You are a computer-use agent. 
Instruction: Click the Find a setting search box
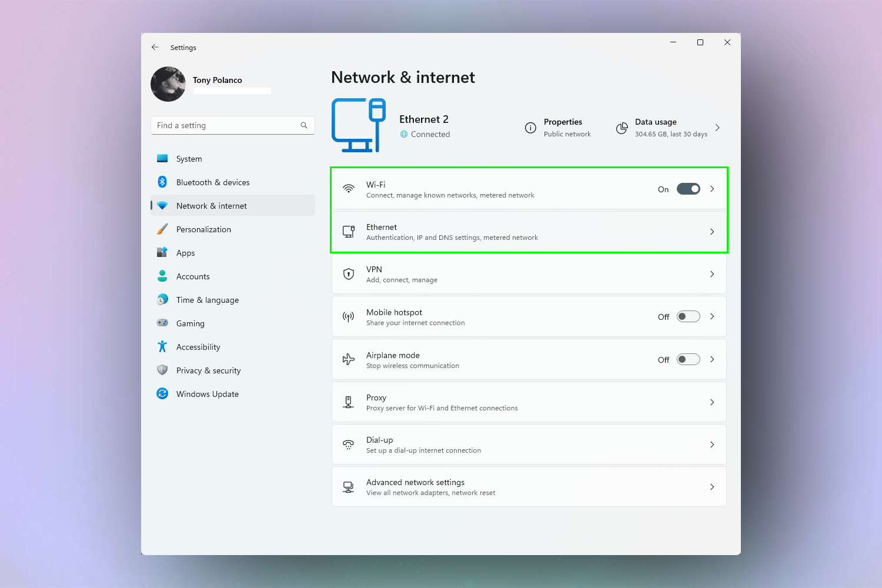point(227,125)
